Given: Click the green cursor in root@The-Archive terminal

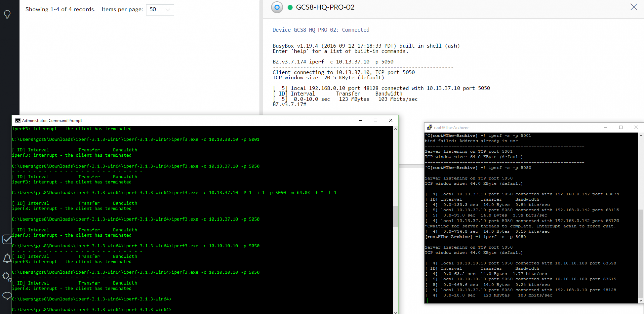Looking at the screenshot, I should click(426, 301).
